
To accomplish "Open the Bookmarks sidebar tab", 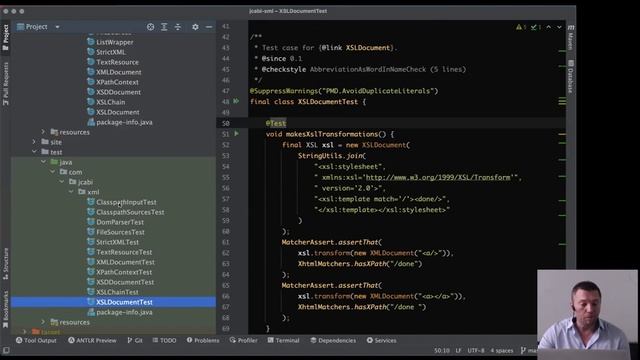I will [6, 309].
